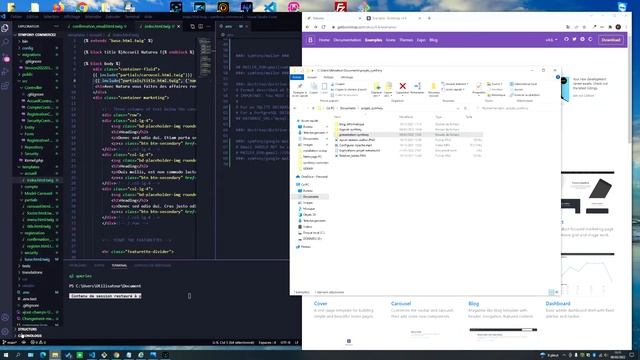Select presentation symfony folder row
The image size is (640, 360).
coord(408,135)
